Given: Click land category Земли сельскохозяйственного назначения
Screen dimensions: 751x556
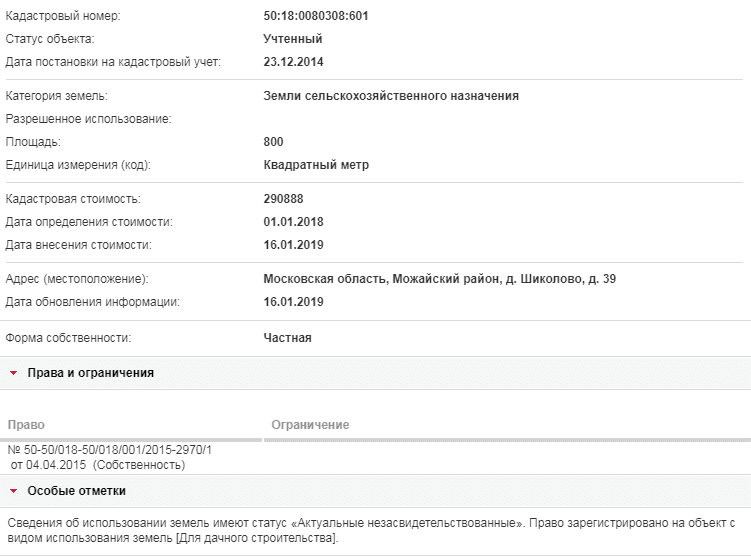Looking at the screenshot, I should (391, 96).
